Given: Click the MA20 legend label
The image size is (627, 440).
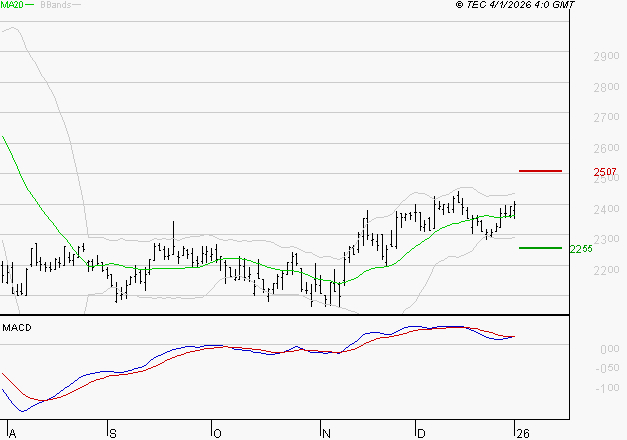Looking at the screenshot, I should coord(12,5).
